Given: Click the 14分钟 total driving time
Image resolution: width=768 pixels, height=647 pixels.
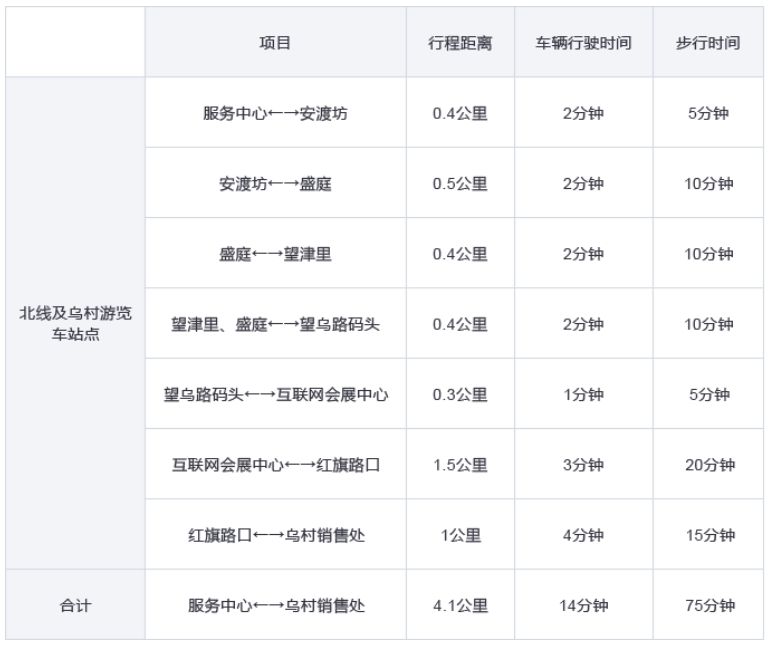Looking at the screenshot, I should (x=583, y=605).
